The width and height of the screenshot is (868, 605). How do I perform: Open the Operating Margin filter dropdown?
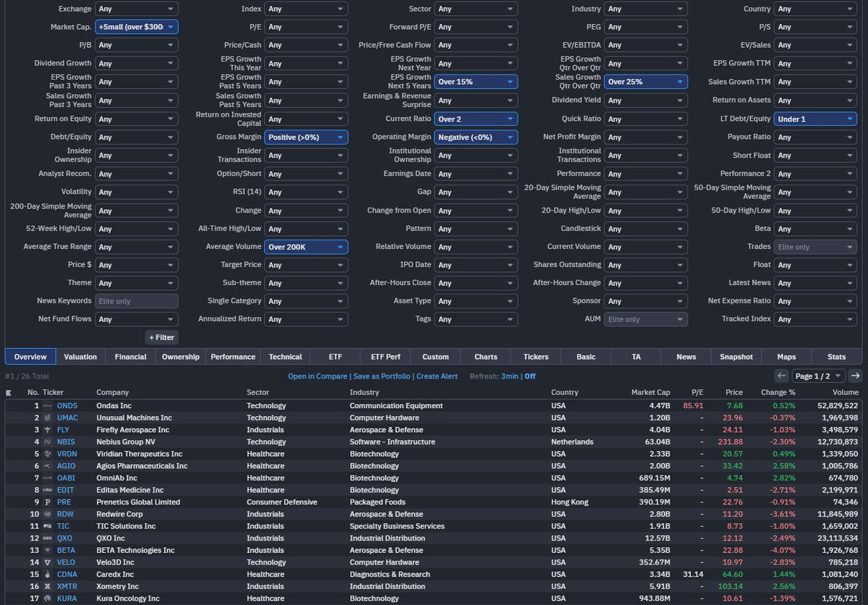[x=476, y=137]
